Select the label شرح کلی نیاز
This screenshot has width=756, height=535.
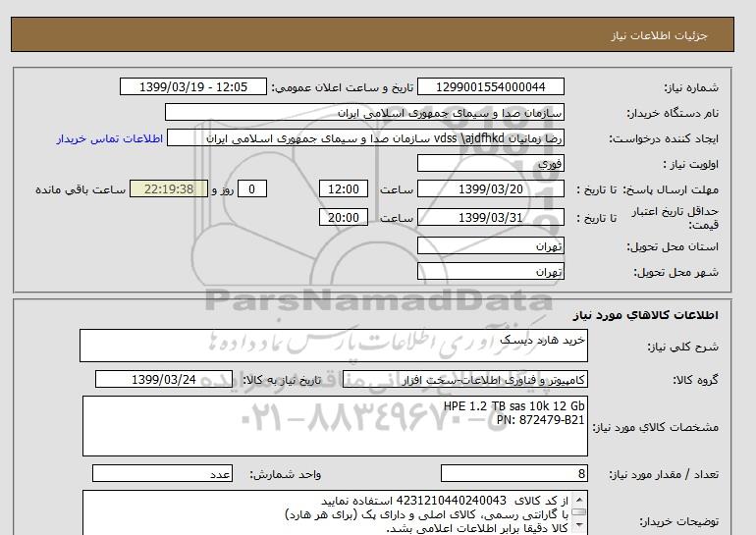pos(682,347)
